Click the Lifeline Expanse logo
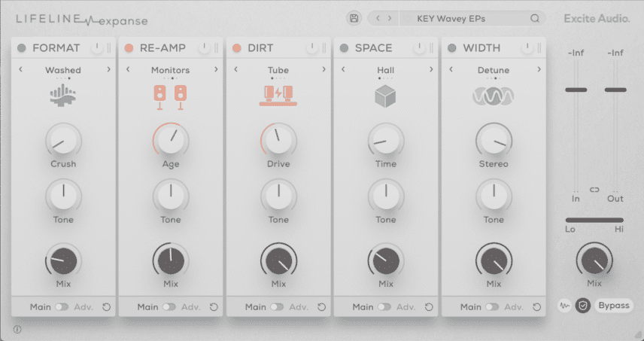Image resolution: width=644 pixels, height=341 pixels. [82, 20]
